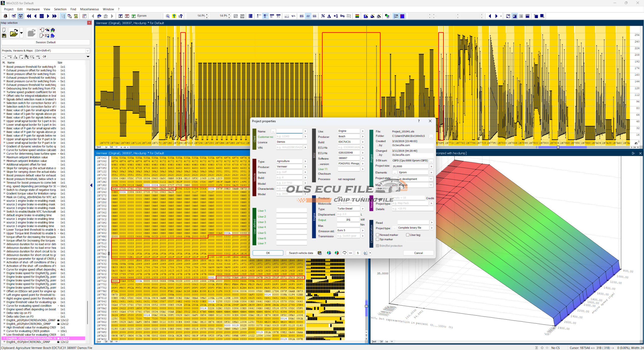Screen dimensions: 644x350
Task: Click the yellow question mark help icon
Action: (174, 16)
